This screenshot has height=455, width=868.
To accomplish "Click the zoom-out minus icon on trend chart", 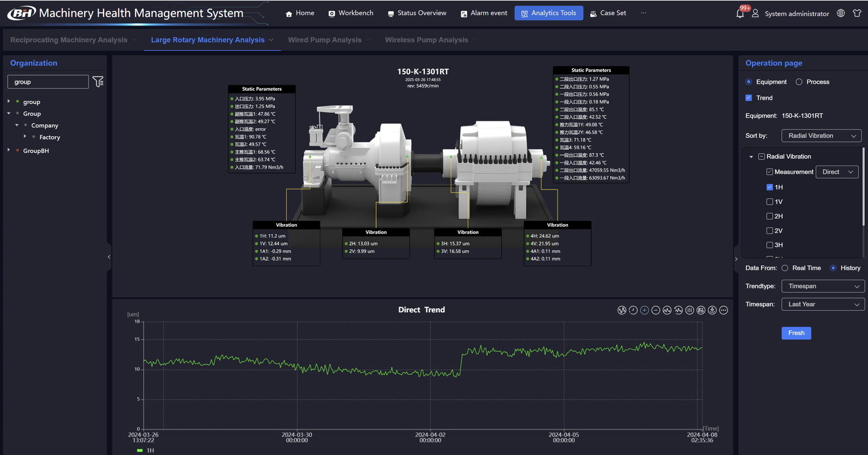I will (656, 310).
